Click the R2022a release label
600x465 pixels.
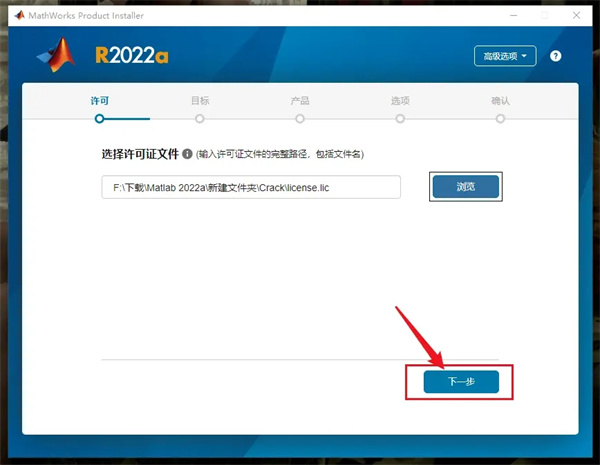(132, 55)
